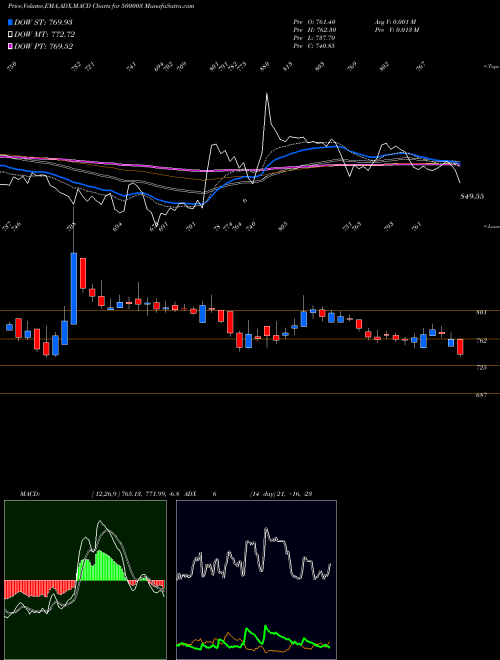
Task: Click the 'Pre V: 0.013 M' value
Action: (396, 30)
